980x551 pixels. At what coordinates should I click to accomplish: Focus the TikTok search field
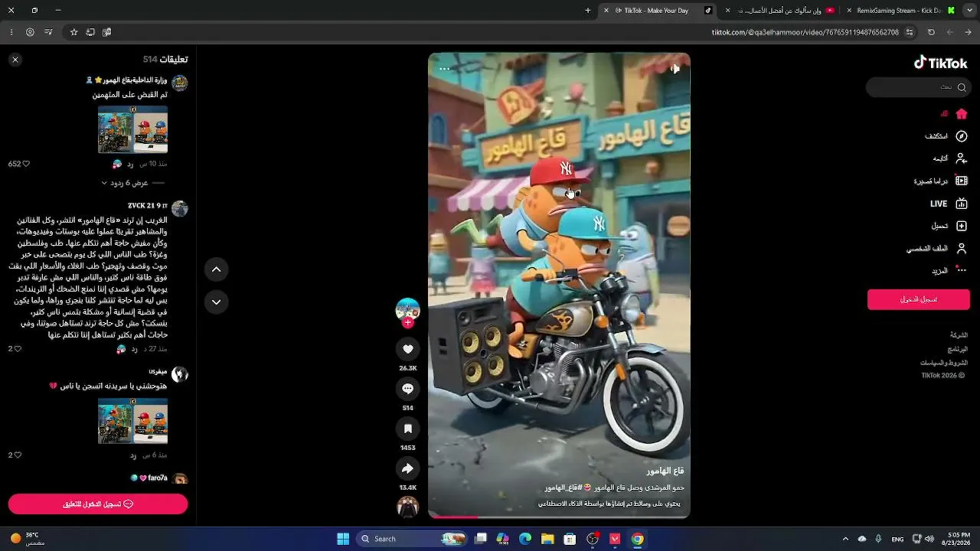pyautogui.click(x=918, y=87)
